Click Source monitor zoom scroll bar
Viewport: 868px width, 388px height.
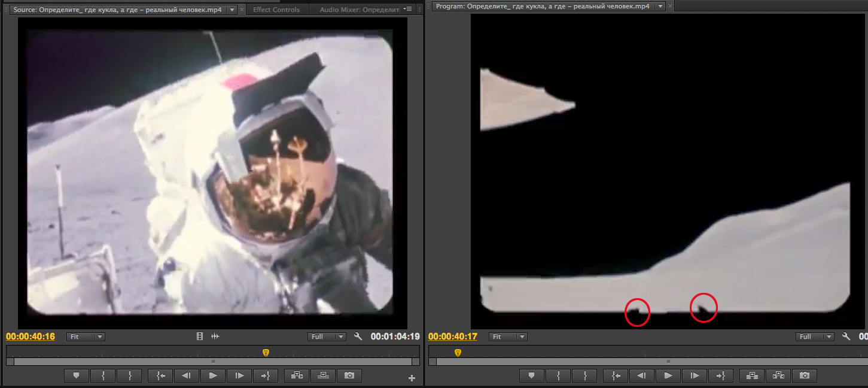click(x=213, y=362)
